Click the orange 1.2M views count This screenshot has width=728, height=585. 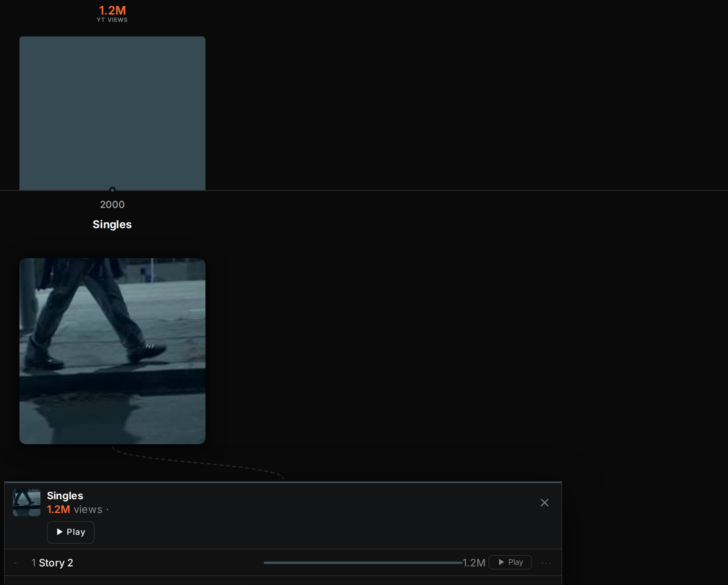(59, 509)
